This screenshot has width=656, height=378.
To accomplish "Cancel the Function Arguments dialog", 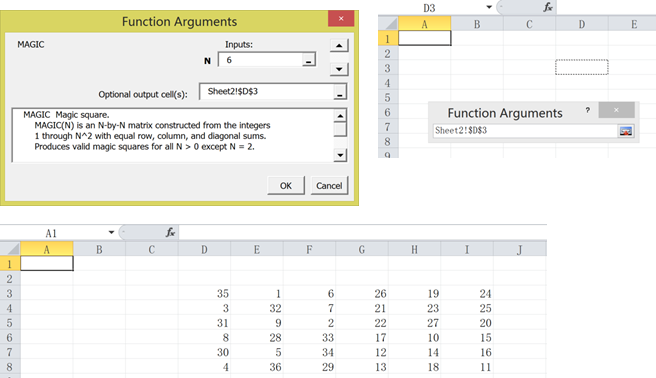I will pyautogui.click(x=329, y=186).
